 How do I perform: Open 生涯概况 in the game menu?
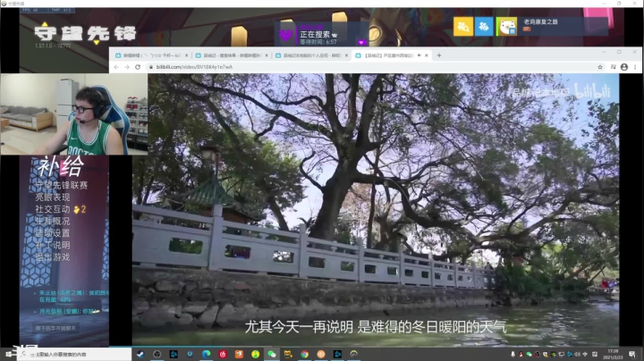(53, 221)
